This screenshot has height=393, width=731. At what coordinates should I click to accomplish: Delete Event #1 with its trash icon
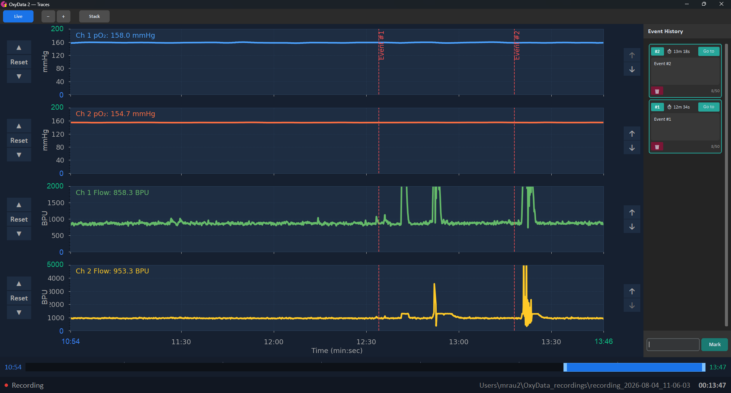pos(657,147)
